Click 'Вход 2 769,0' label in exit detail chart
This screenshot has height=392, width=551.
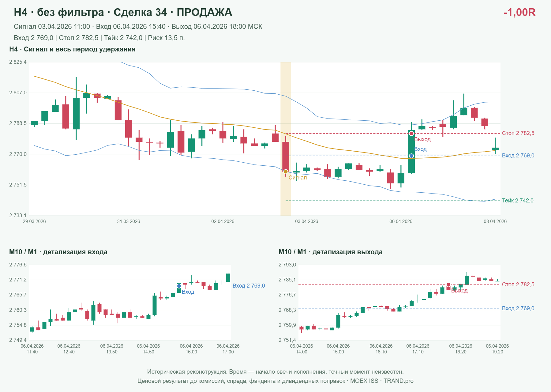coord(518,308)
